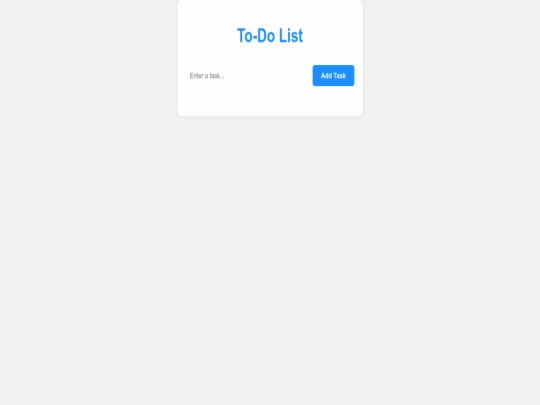The height and width of the screenshot is (405, 540).
Task: Click the gray page background
Action: coord(270,258)
